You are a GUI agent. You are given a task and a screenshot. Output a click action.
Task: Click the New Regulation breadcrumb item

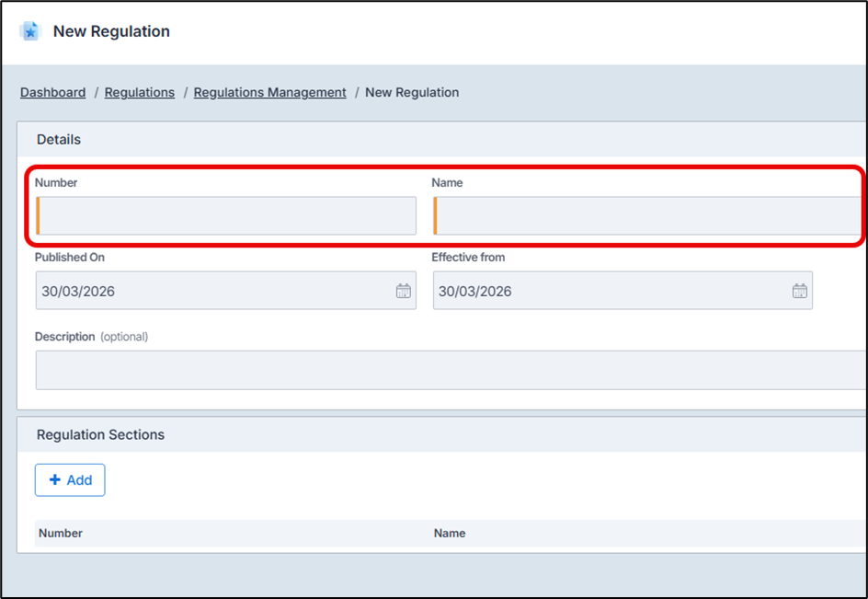(412, 92)
